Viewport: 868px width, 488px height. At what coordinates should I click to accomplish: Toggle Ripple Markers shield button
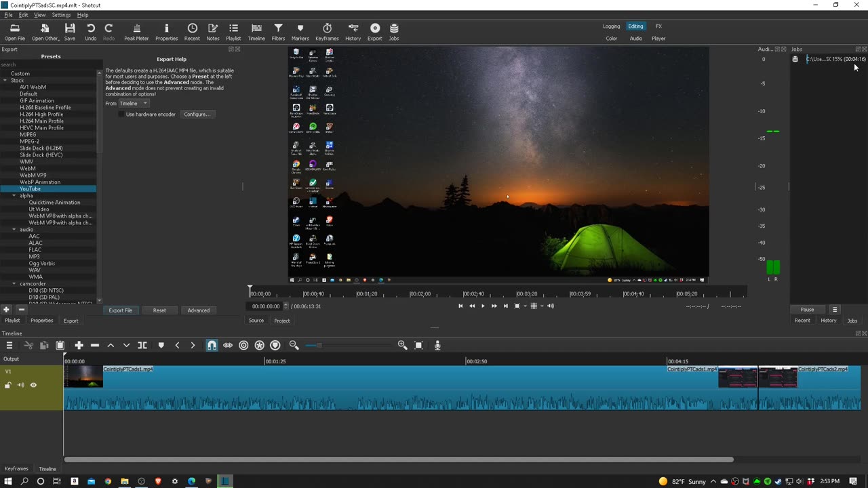[275, 346]
